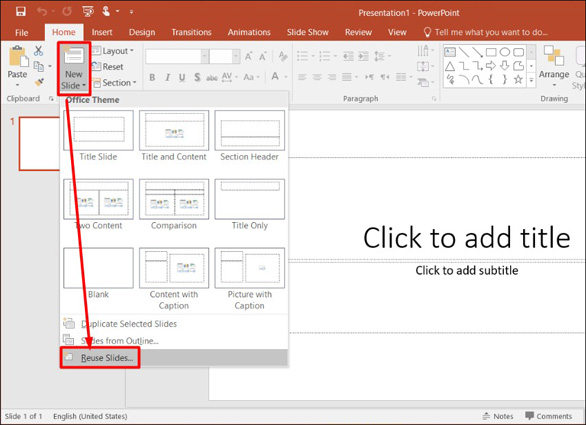This screenshot has width=586, height=425.
Task: Click the Cut scissors icon
Action: (38, 51)
